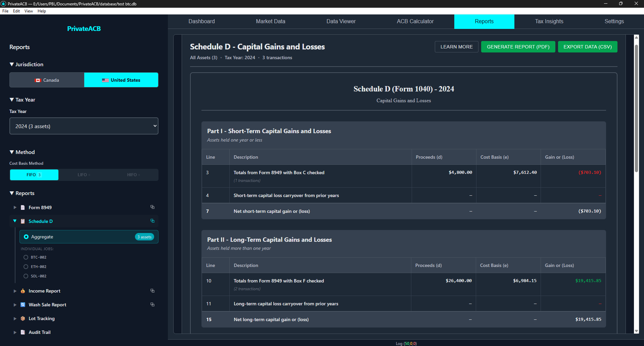The image size is (644, 346).
Task: Switch jurisdiction to Canada
Action: [x=47, y=80]
